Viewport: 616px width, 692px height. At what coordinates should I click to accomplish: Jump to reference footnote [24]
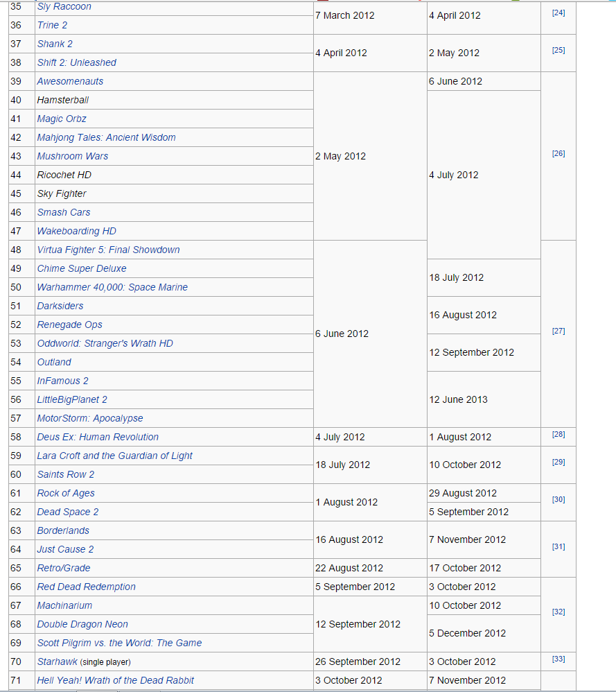[558, 12]
